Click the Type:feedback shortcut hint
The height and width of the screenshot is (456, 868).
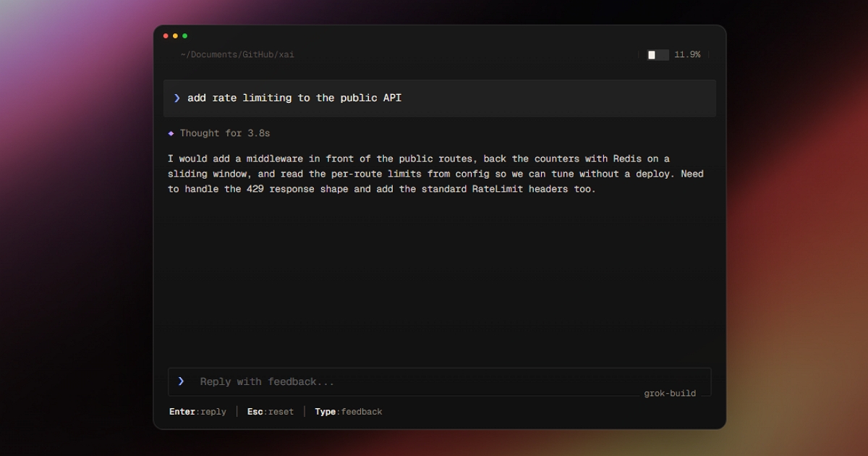tap(349, 412)
